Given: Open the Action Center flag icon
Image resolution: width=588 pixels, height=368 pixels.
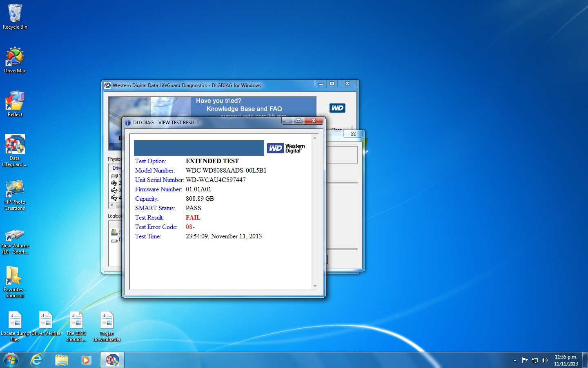Looking at the screenshot, I should coord(525,360).
